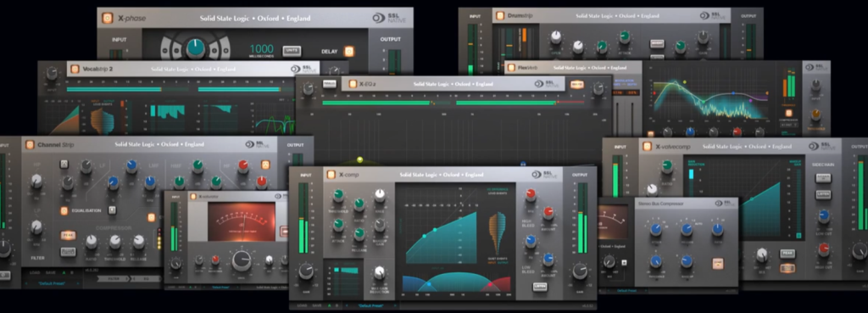Click the orange button right of X-EQ 2 title

tap(576, 84)
